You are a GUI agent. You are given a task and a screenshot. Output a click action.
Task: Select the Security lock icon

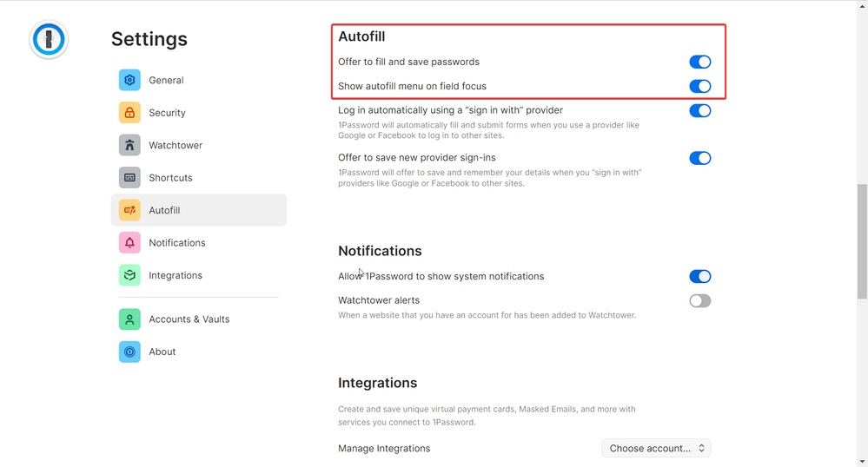(129, 113)
